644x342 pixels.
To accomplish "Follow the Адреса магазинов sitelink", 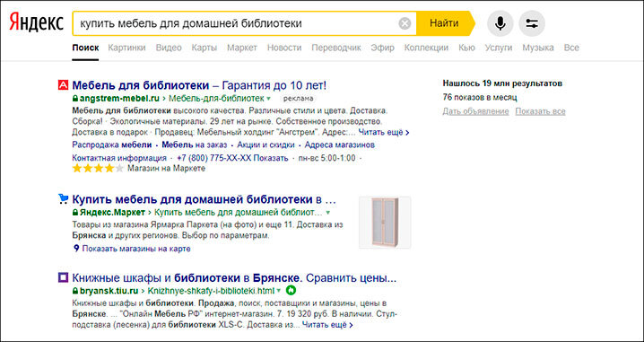I will pyautogui.click(x=340, y=145).
